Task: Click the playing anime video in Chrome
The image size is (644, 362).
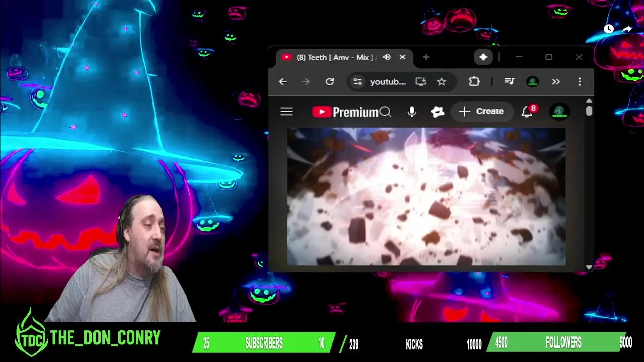Action: 426,197
